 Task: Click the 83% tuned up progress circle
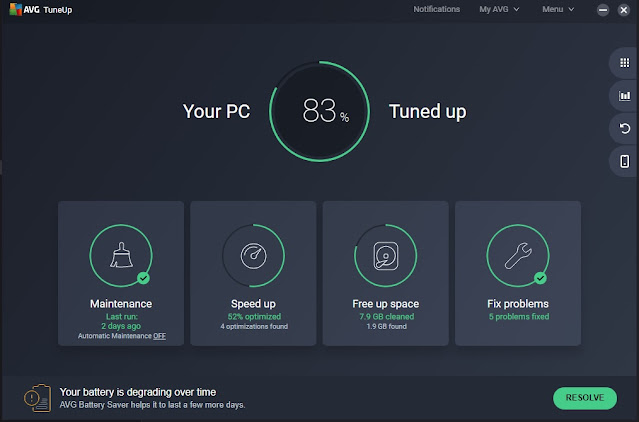320,111
